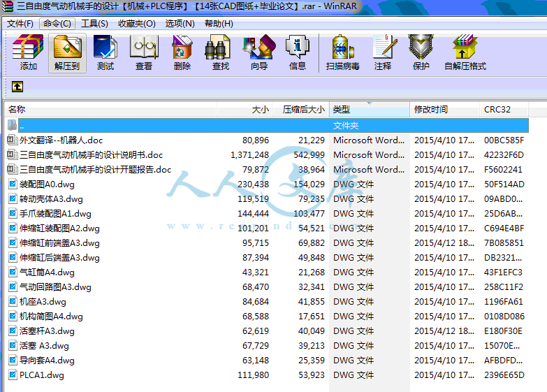Click the 扫描病毒 (Virus Scan) icon
The image size is (547, 392).
click(x=342, y=47)
